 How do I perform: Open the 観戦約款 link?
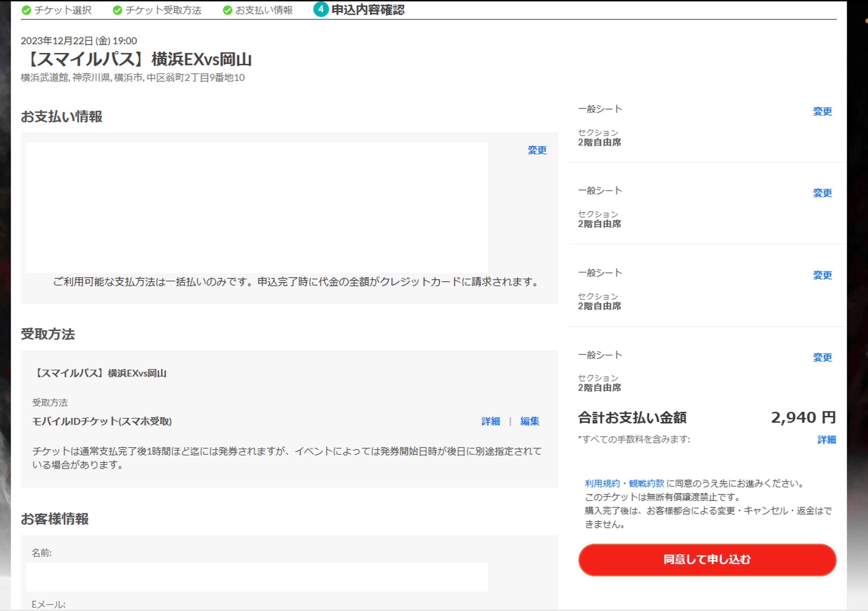(x=647, y=483)
